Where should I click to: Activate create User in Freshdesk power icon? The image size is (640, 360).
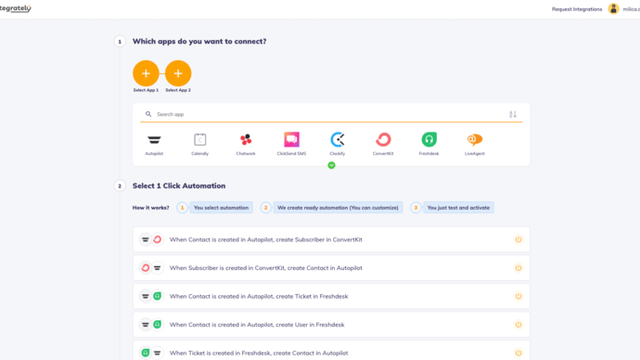click(x=518, y=325)
